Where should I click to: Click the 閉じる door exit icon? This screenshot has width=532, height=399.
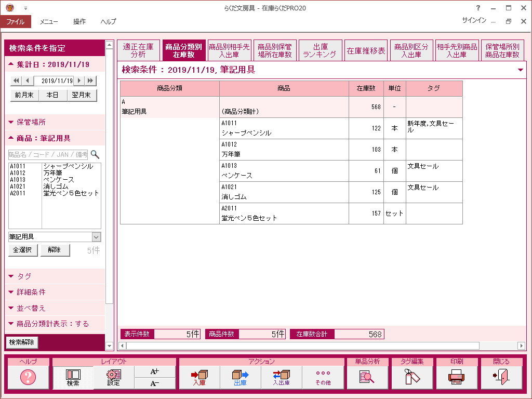501,377
